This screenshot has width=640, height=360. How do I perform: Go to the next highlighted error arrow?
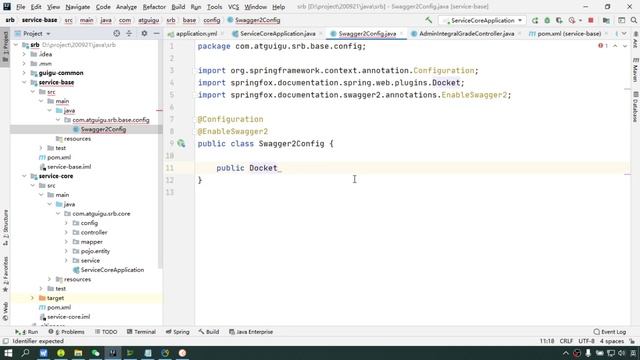pyautogui.click(x=624, y=46)
